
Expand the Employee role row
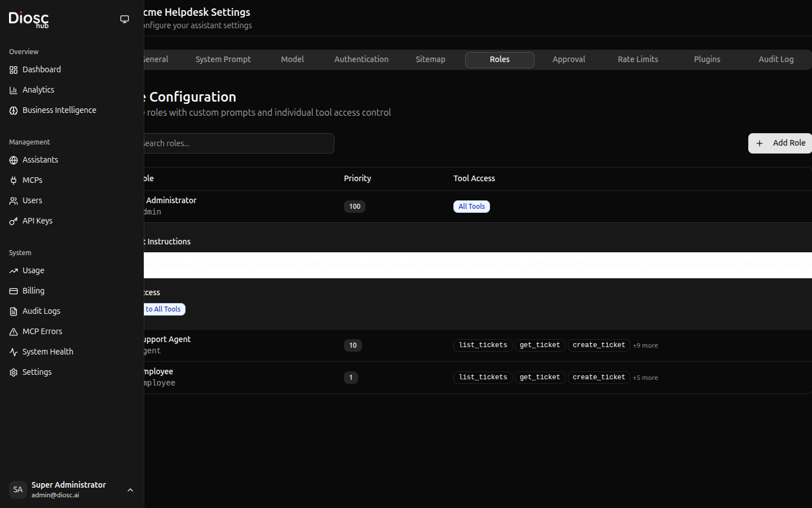pyautogui.click(x=237, y=377)
